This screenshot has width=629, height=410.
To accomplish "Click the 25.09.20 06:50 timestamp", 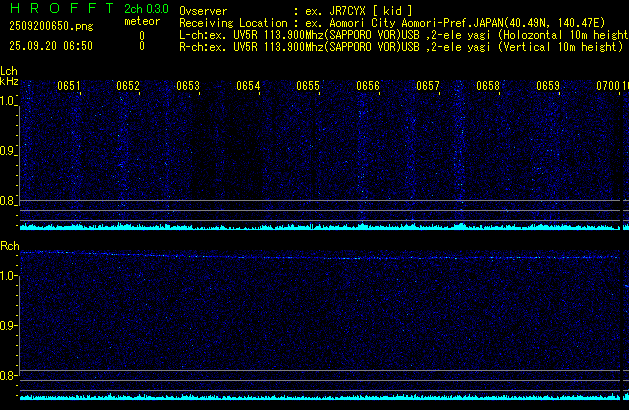I will [x=51, y=46].
